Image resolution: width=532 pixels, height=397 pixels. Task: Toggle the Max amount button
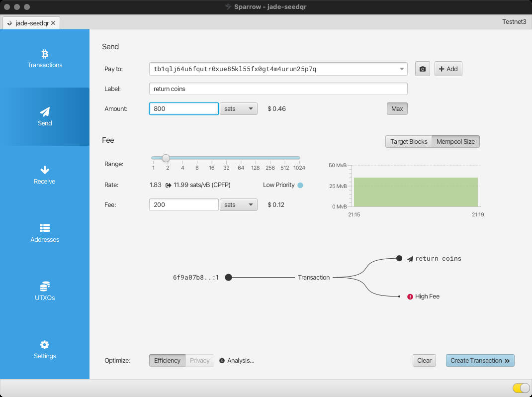(x=397, y=108)
